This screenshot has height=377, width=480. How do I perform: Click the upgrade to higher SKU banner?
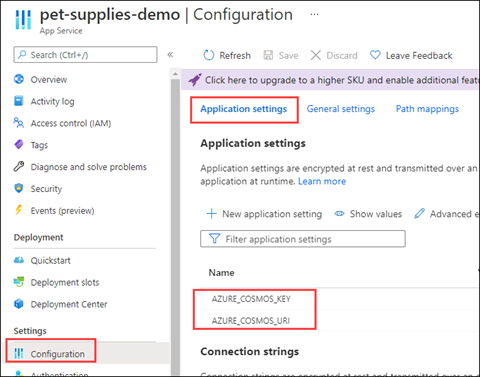[330, 80]
